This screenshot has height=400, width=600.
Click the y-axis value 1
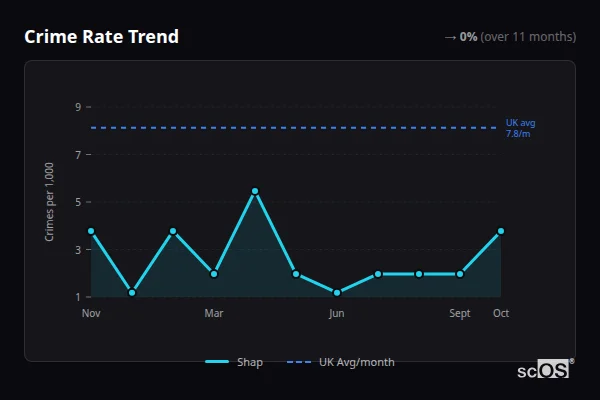click(78, 297)
